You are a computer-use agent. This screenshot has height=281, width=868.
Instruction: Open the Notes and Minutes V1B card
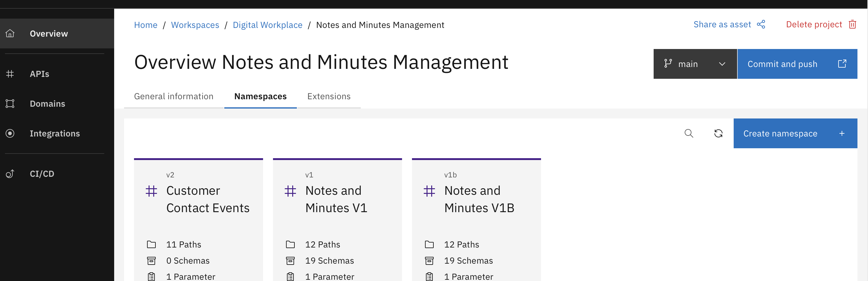(x=479, y=199)
